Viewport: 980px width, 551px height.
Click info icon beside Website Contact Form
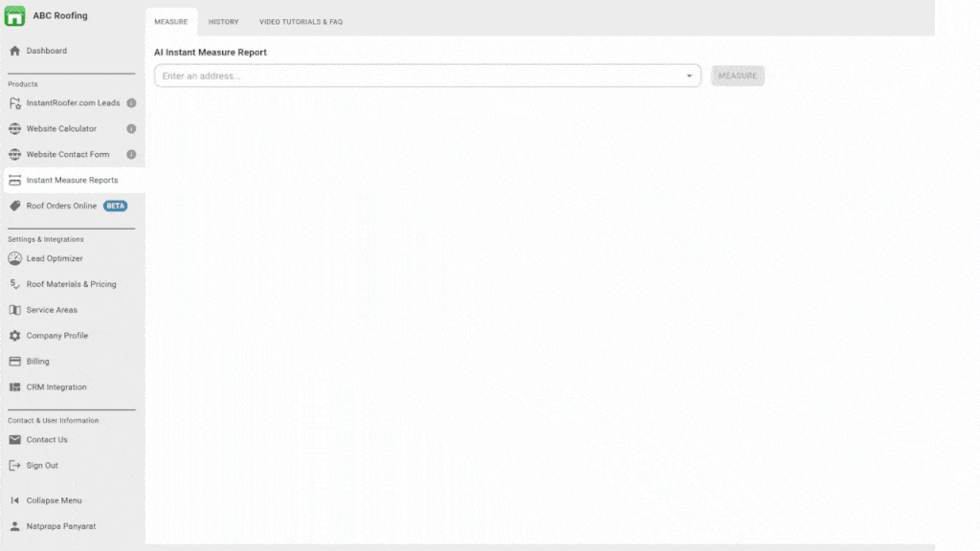(x=131, y=154)
